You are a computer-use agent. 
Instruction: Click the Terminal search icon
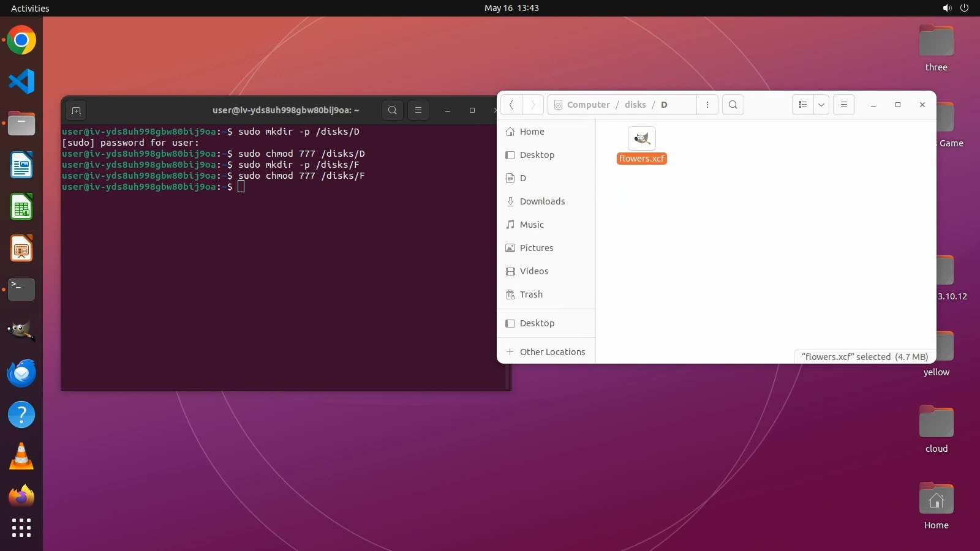coord(393,110)
